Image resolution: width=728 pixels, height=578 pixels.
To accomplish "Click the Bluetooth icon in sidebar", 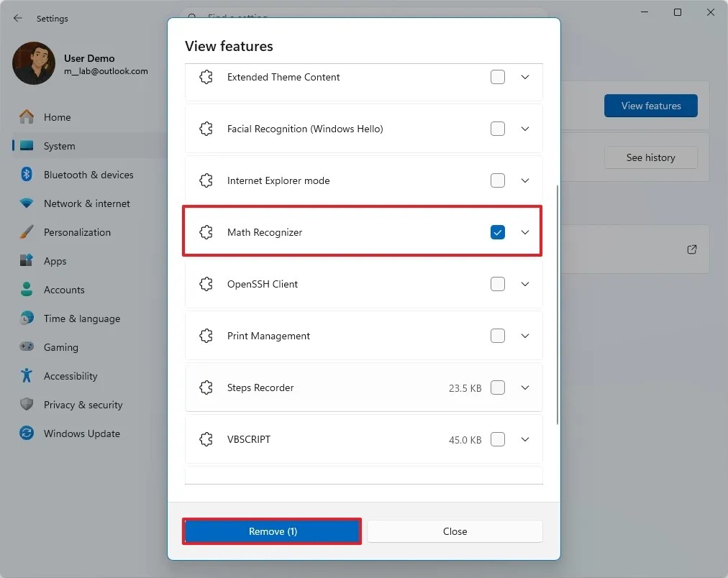I will pyautogui.click(x=27, y=175).
